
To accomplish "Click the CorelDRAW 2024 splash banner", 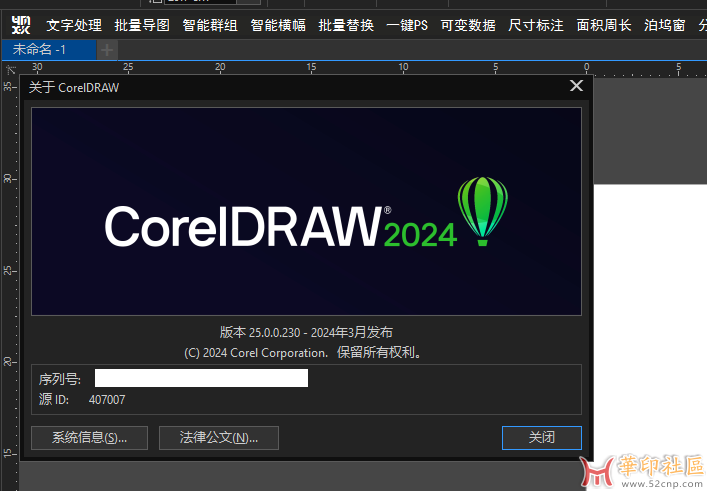I will (x=306, y=211).
